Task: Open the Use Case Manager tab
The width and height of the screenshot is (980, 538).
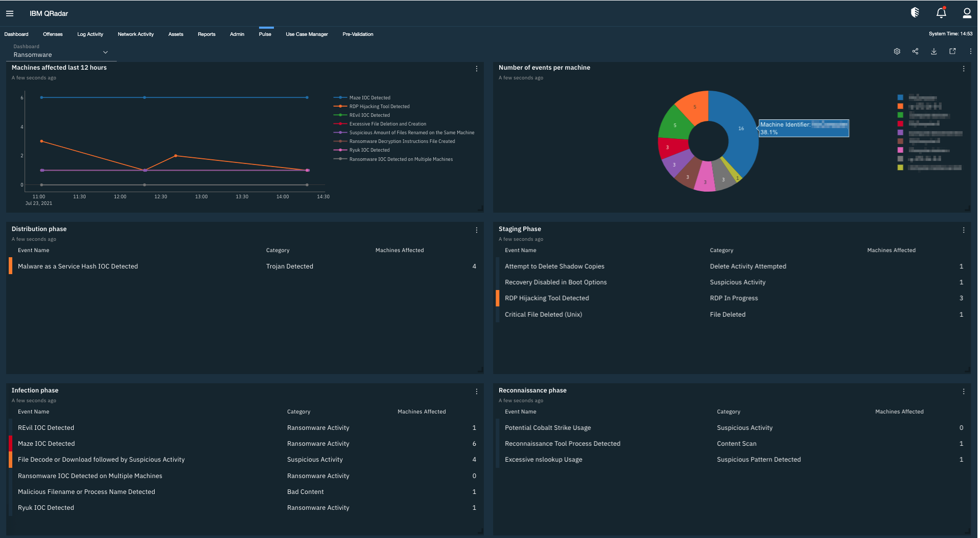Action: (306, 34)
